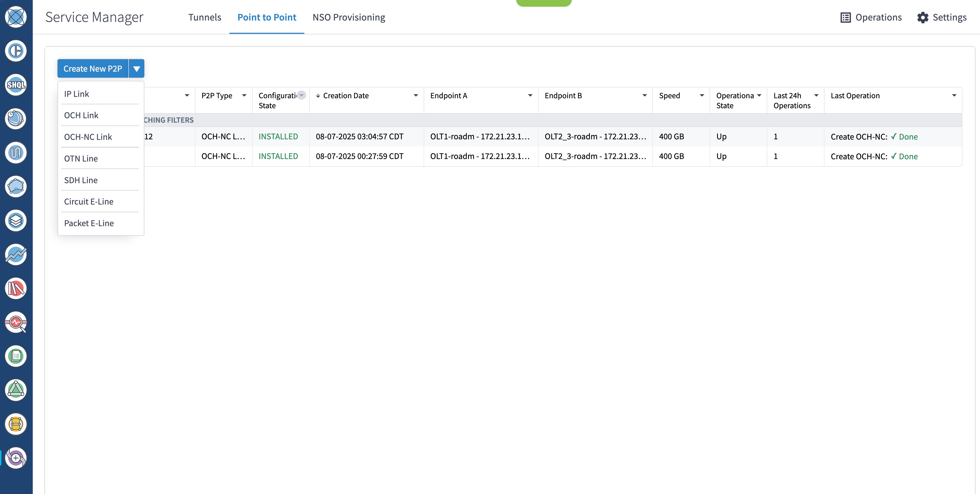
Task: Click the Create New P2P button
Action: tap(93, 69)
